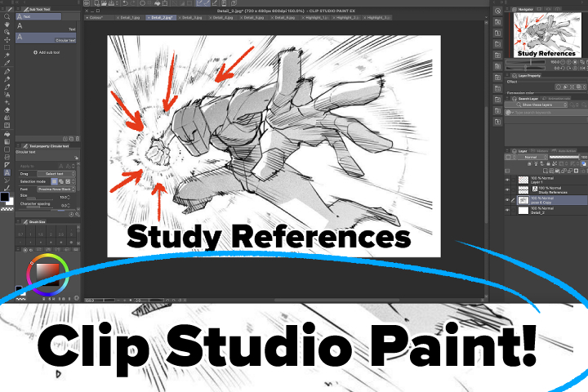588x392 pixels.
Task: Open the Drag 'Select text' dropdown
Action: pos(56,174)
